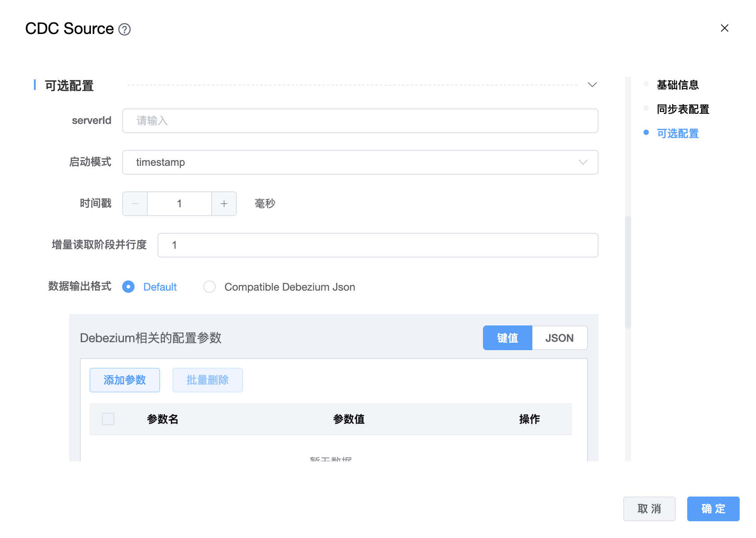The width and height of the screenshot is (756, 538).
Task: Close the CDC Source dialog
Action: click(724, 28)
